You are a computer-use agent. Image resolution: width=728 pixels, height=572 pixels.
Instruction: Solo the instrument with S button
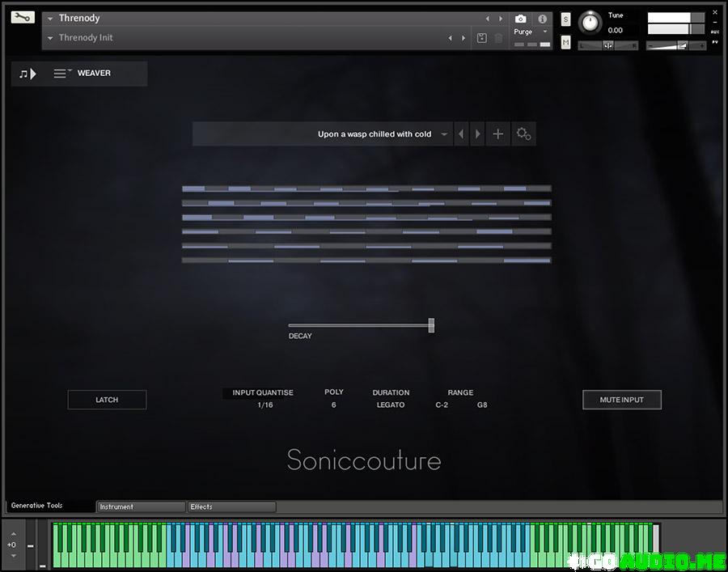[x=565, y=19]
